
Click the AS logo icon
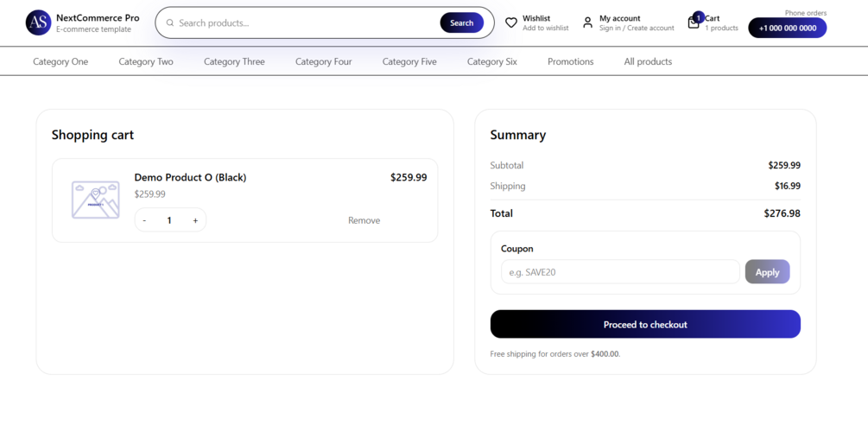pos(39,22)
